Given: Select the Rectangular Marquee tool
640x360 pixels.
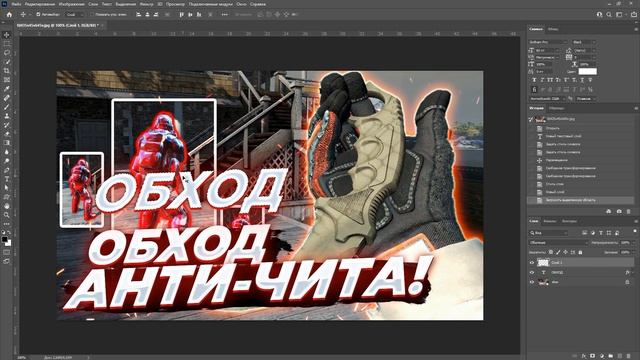Looking at the screenshot, I should click(7, 44).
